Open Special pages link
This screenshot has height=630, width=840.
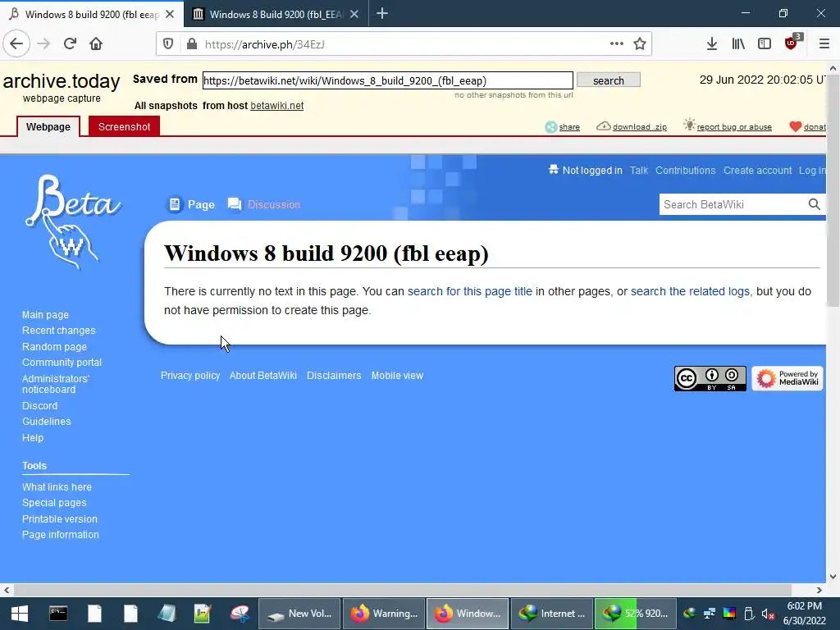54,503
